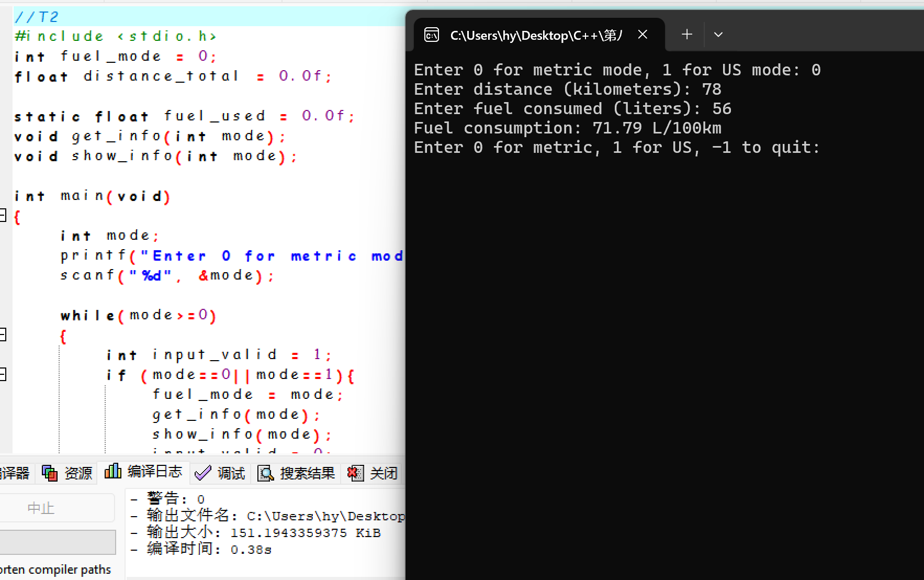This screenshot has width=924, height=580.
Task: Click the bar chart icon of 编译日志
Action: 112,471
